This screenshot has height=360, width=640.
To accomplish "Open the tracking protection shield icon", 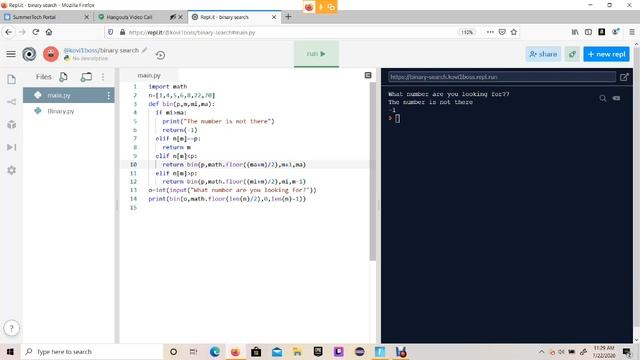I will tap(110, 32).
